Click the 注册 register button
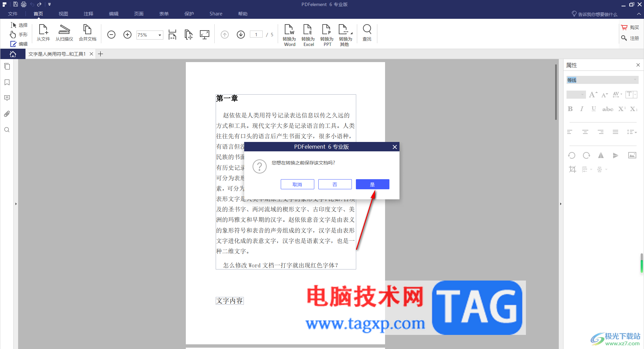The height and width of the screenshot is (349, 644). [x=630, y=38]
